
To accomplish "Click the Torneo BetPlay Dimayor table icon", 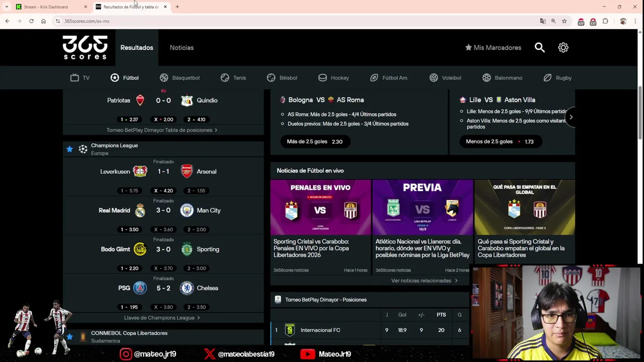I will click(278, 300).
